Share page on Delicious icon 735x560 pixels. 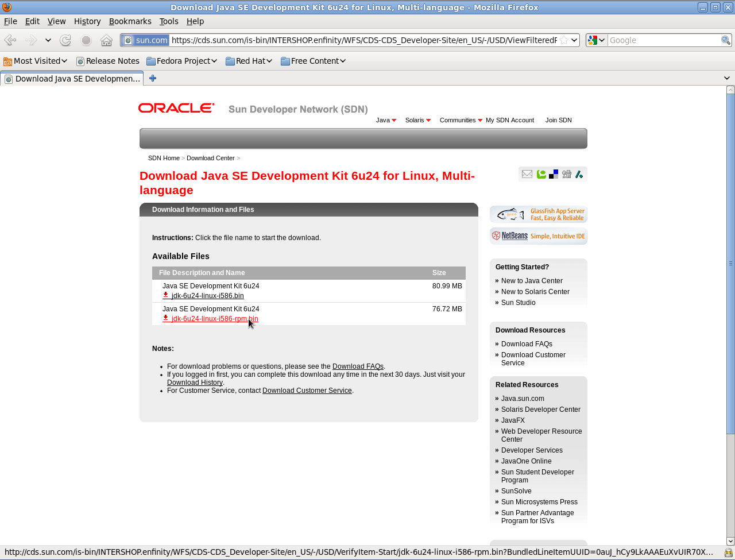coord(554,174)
